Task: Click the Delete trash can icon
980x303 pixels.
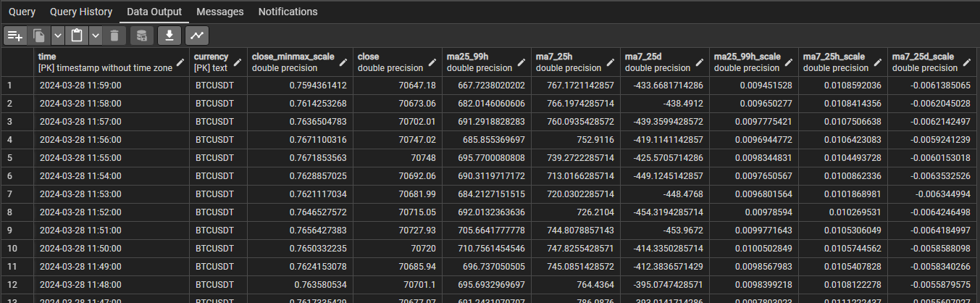Action: 114,35
